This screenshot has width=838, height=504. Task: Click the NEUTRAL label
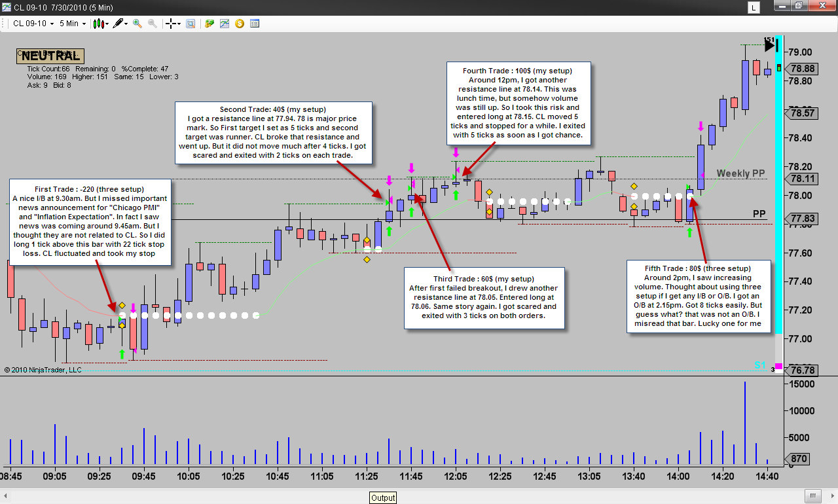click(x=50, y=56)
